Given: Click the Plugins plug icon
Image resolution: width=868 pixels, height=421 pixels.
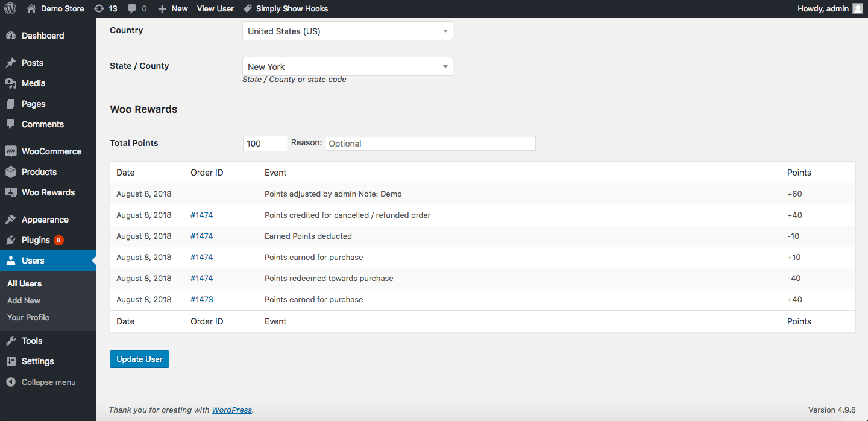Looking at the screenshot, I should tap(11, 240).
